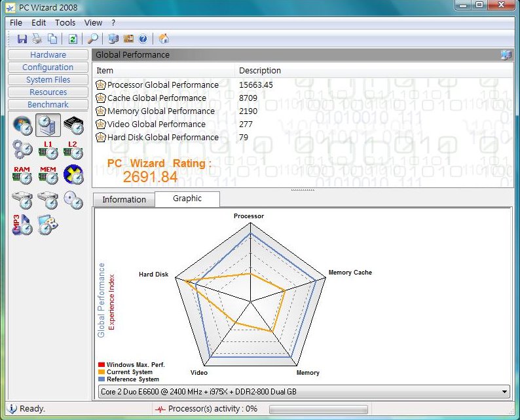Image resolution: width=520 pixels, height=420 pixels.
Task: Select the Video Global Performance row
Action: pyautogui.click(x=303, y=124)
